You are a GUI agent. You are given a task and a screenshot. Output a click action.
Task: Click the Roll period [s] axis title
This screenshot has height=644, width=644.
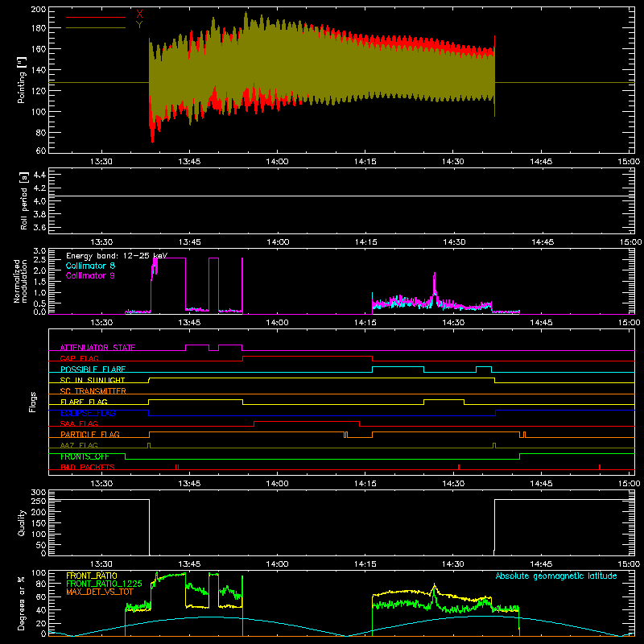click(23, 200)
